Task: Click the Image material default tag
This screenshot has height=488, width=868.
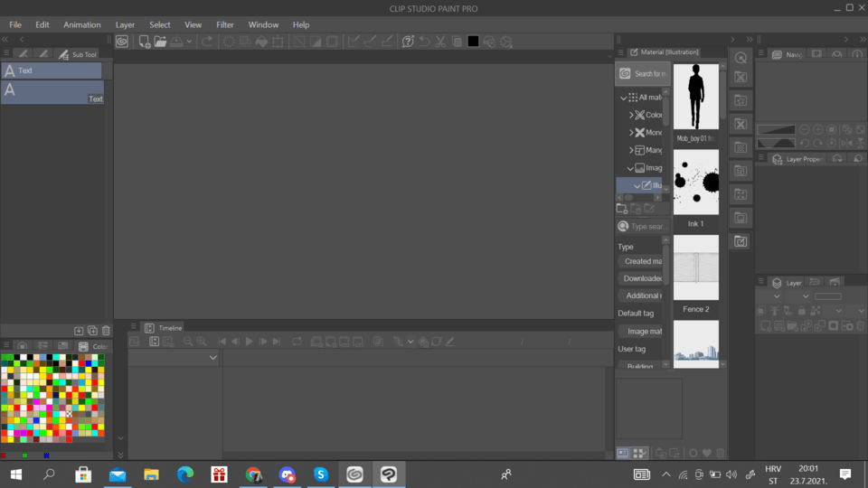Action: (x=641, y=332)
